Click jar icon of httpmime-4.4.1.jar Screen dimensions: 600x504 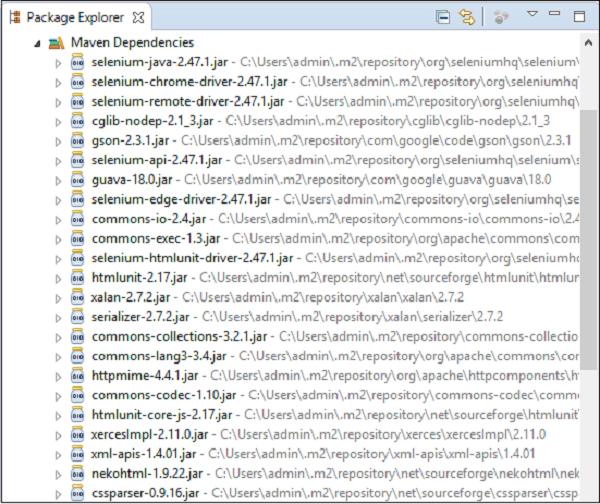tap(78, 376)
